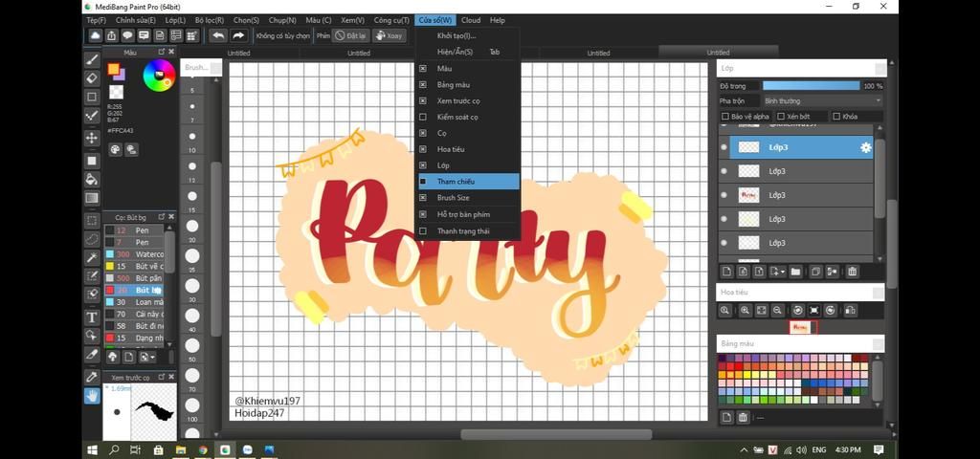Click the Xoay button
The image size is (980, 459).
pyautogui.click(x=389, y=35)
